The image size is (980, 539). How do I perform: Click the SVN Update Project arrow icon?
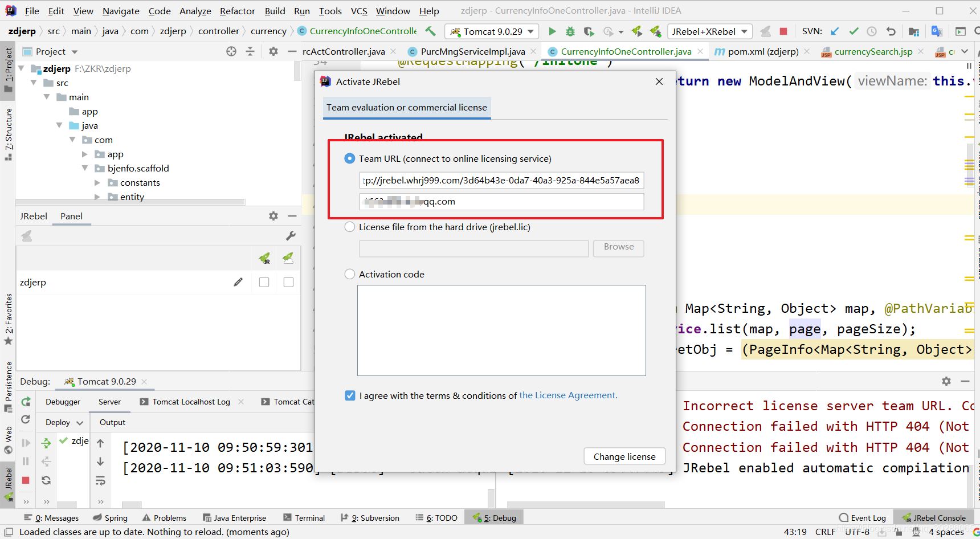[x=835, y=31]
